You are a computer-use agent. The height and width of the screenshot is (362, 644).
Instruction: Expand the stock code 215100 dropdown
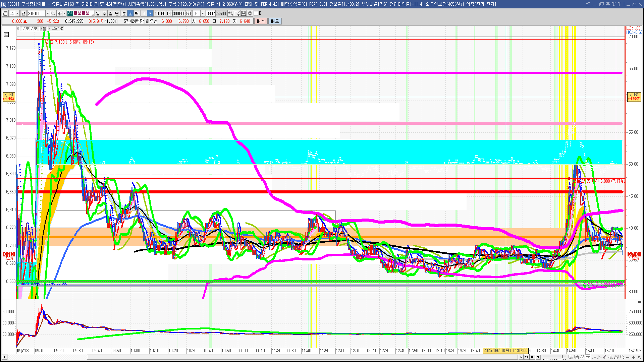pos(48,13)
